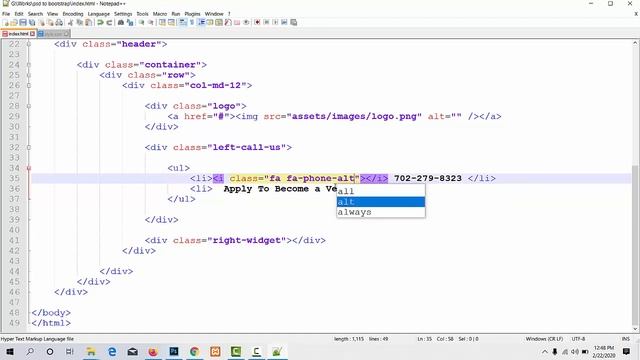Switch to the index.html tab
This screenshot has height=360, width=640.
(18, 34)
